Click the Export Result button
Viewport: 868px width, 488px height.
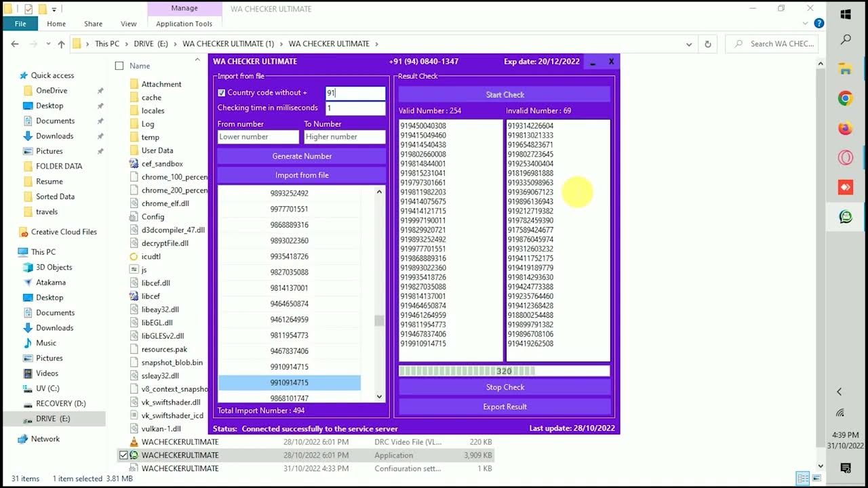[x=505, y=407]
